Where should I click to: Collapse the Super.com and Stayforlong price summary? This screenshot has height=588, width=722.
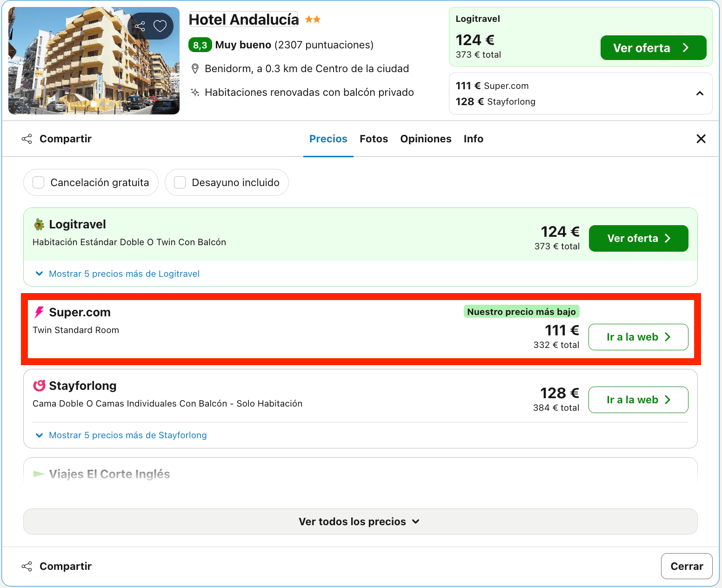[x=700, y=94]
